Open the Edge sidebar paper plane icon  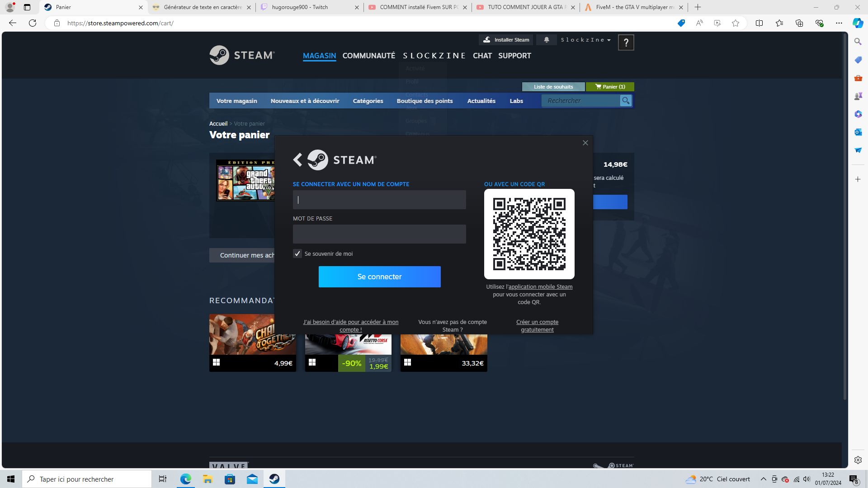pos(858,150)
